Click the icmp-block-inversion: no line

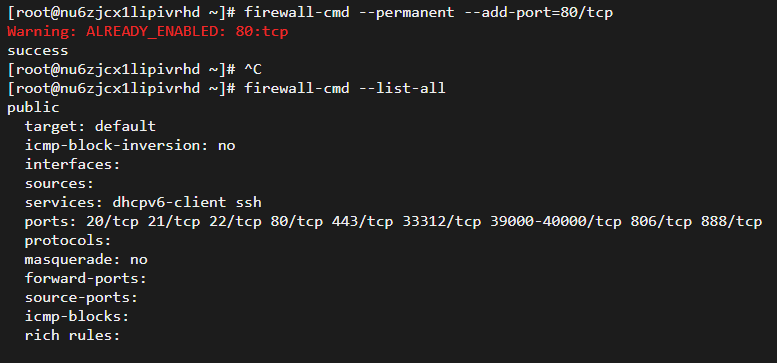tap(130, 146)
